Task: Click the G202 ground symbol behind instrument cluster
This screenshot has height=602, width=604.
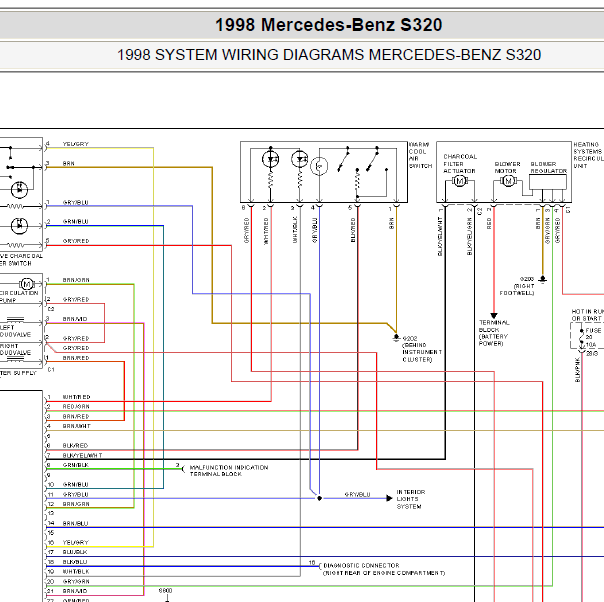Action: (x=396, y=338)
